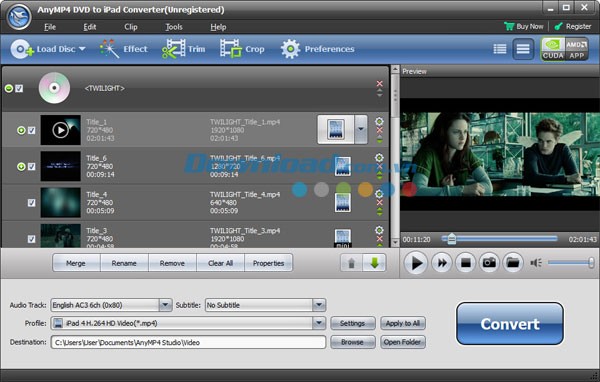The image size is (600, 382).
Task: Switch to detailed list view mode
Action: (500, 49)
